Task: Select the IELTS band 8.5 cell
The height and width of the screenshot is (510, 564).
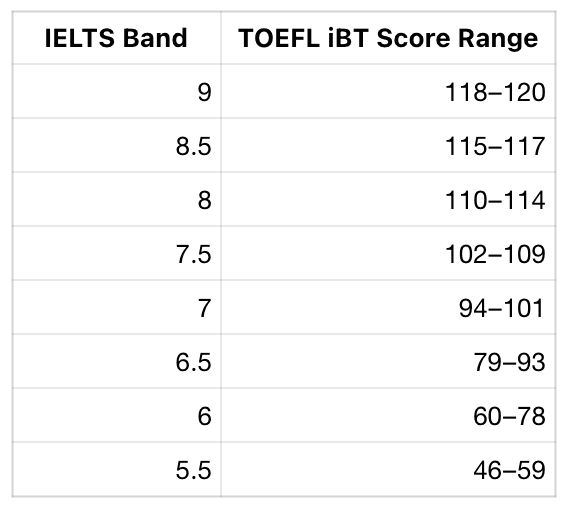Action: click(117, 145)
